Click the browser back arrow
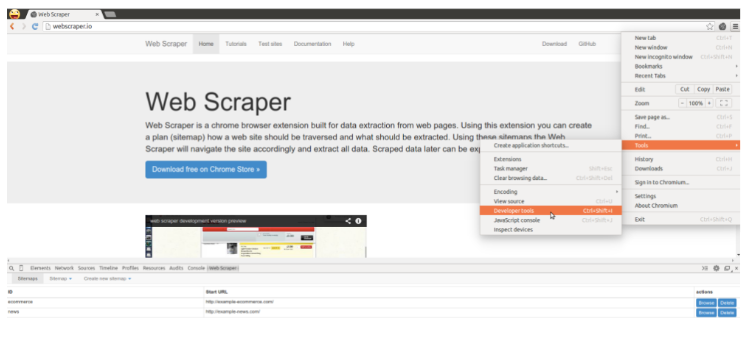This screenshot has height=360, width=752. tap(12, 26)
